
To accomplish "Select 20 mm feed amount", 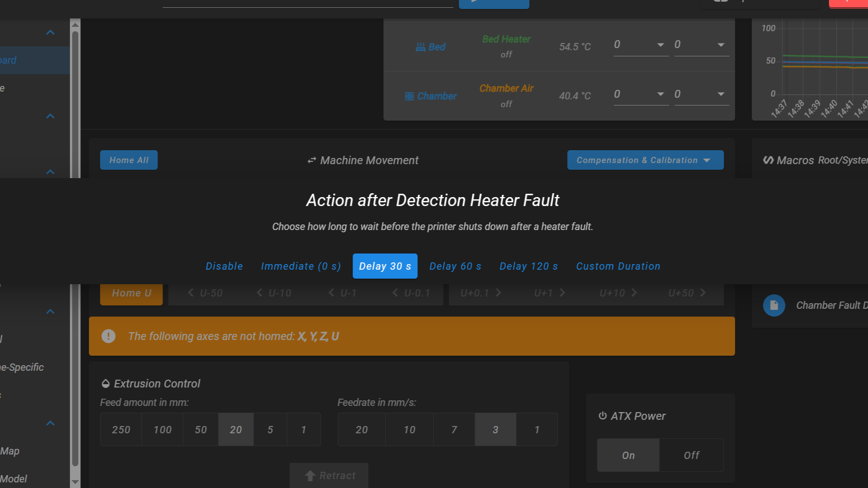I will point(236,429).
